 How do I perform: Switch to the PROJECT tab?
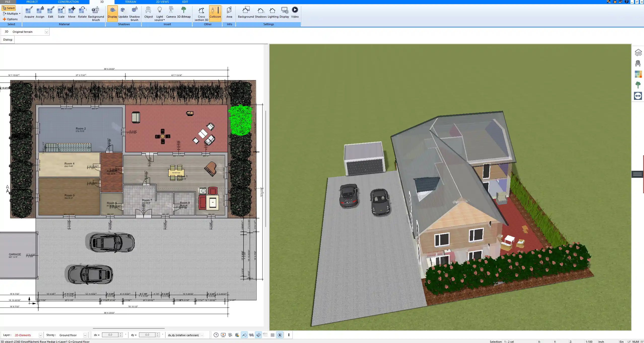click(32, 2)
